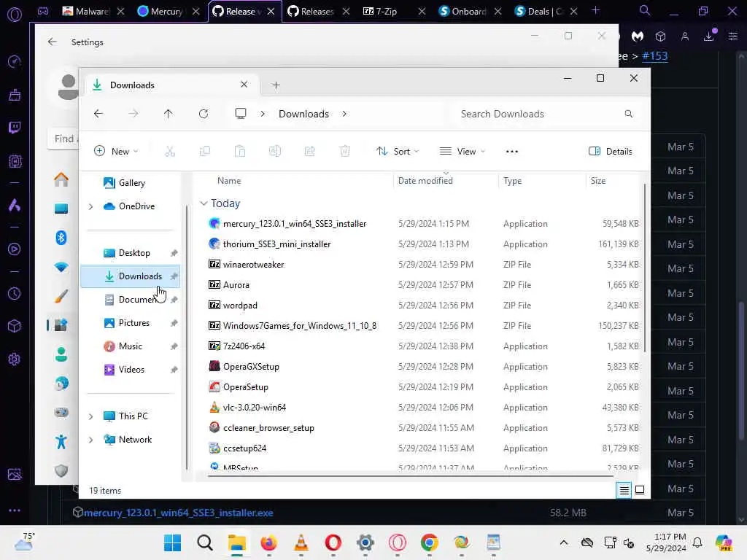Open Opera GX settings gear in sidebar

point(15,359)
